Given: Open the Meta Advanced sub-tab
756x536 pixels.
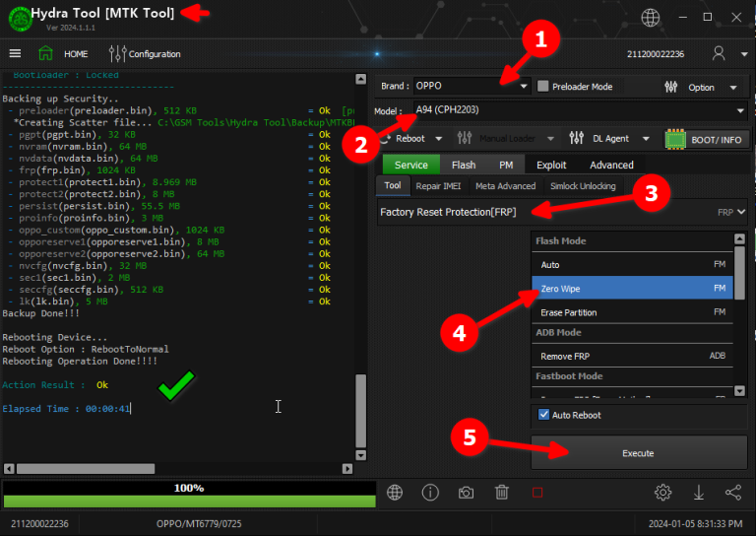Looking at the screenshot, I should pyautogui.click(x=505, y=186).
